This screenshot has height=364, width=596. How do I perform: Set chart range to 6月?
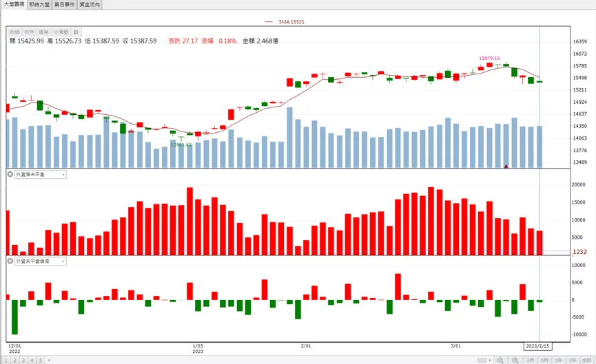(x=544, y=360)
